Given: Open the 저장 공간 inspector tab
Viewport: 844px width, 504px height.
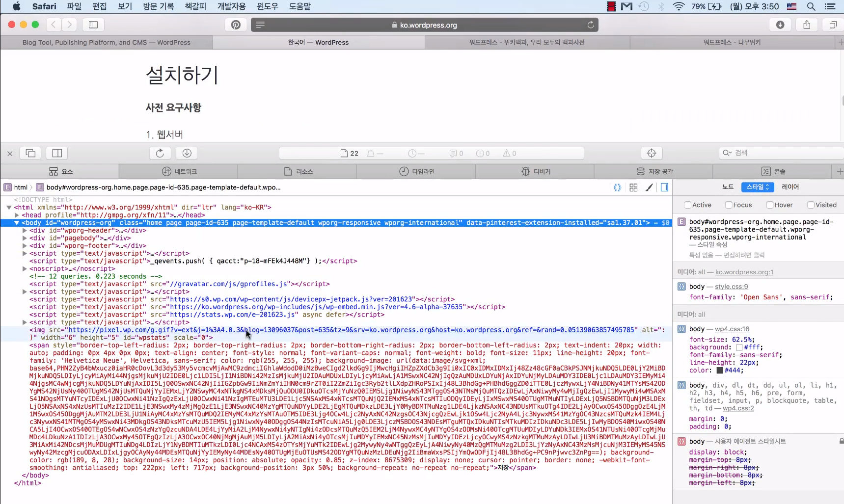Looking at the screenshot, I should [654, 171].
